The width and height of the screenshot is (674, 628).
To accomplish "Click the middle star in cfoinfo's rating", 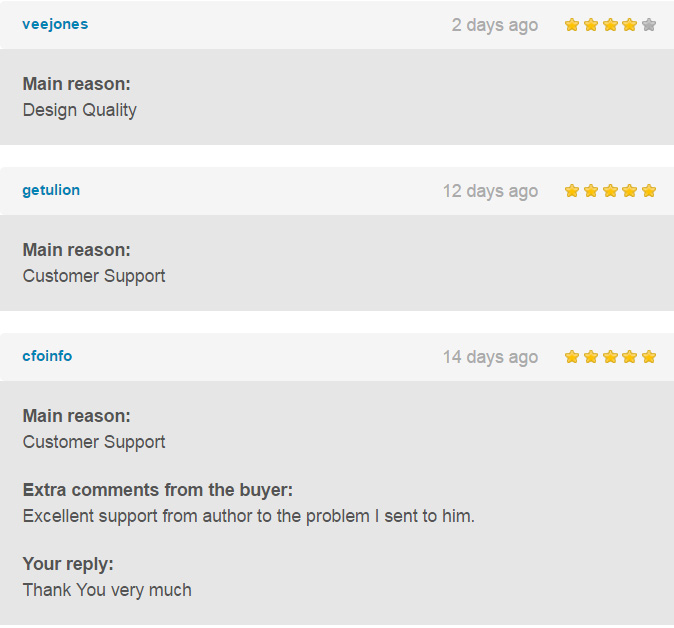I will (x=610, y=357).
